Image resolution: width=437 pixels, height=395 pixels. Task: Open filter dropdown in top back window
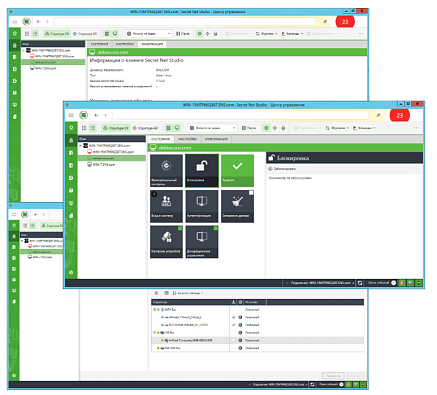pyautogui.click(x=149, y=34)
